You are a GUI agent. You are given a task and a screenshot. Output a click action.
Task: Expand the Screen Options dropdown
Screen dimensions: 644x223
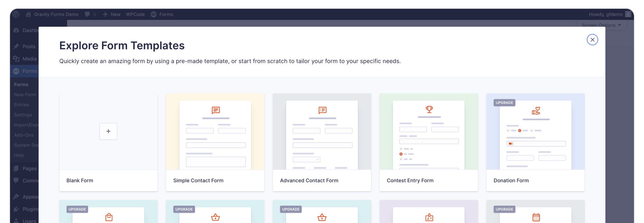pos(601,25)
